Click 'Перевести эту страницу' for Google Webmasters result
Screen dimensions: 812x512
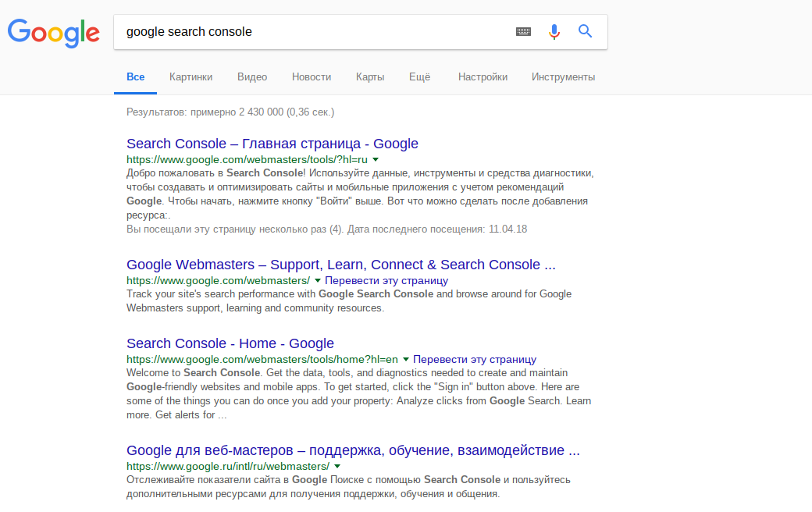click(x=386, y=281)
